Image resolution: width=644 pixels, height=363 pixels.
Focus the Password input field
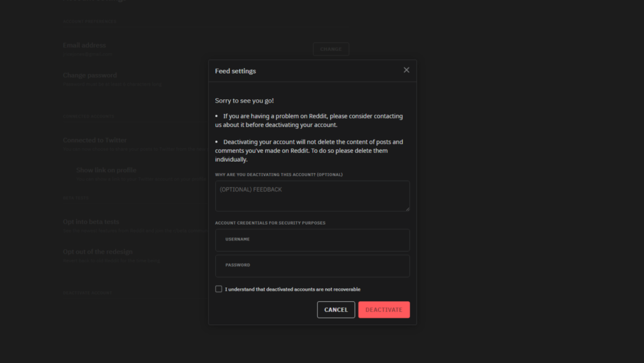[312, 265]
